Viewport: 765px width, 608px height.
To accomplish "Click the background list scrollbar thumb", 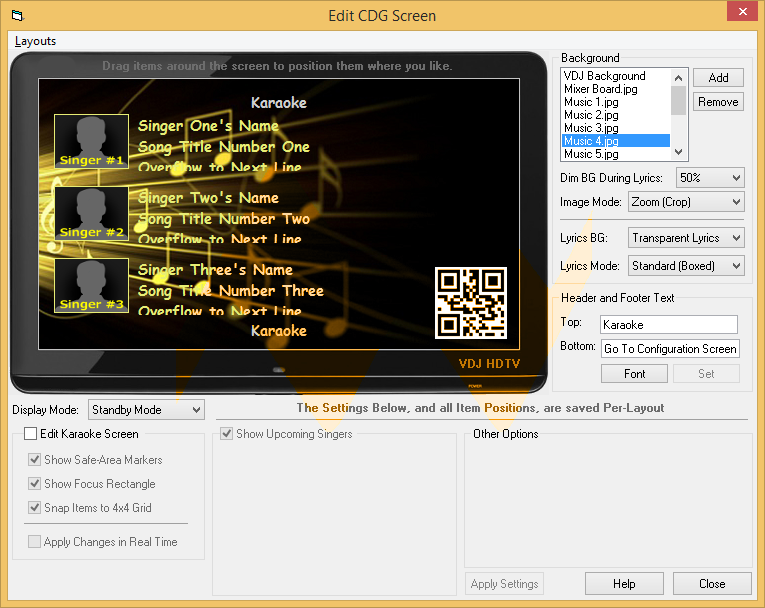I will coord(678,100).
